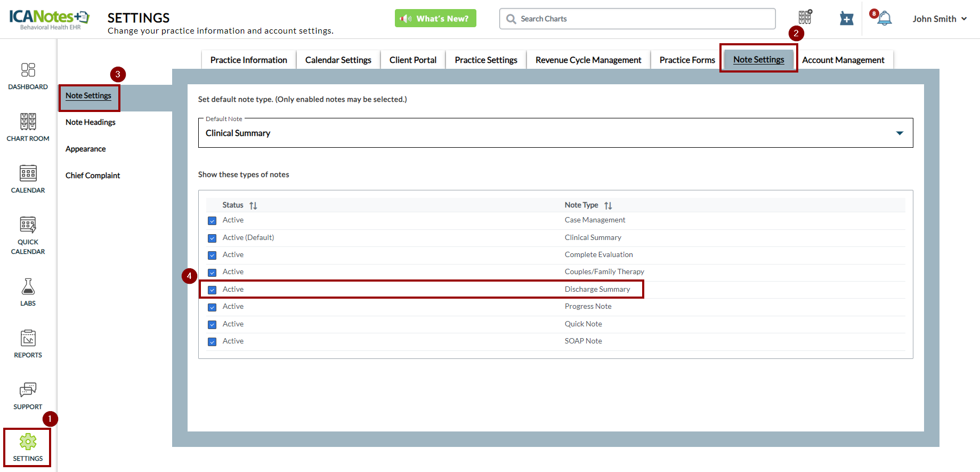Uncheck the Case Management note checkbox
This screenshot has width=980, height=472.
point(212,221)
